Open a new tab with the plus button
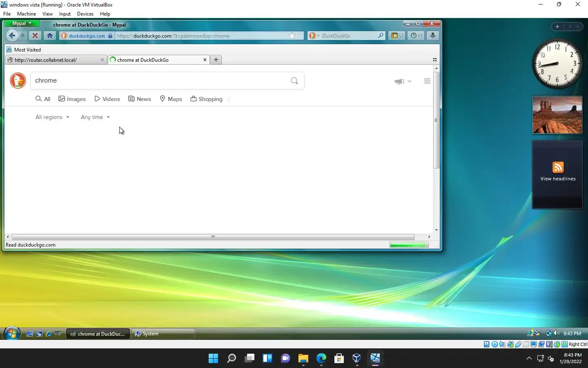Screen dimensions: 588x368 tap(216, 60)
